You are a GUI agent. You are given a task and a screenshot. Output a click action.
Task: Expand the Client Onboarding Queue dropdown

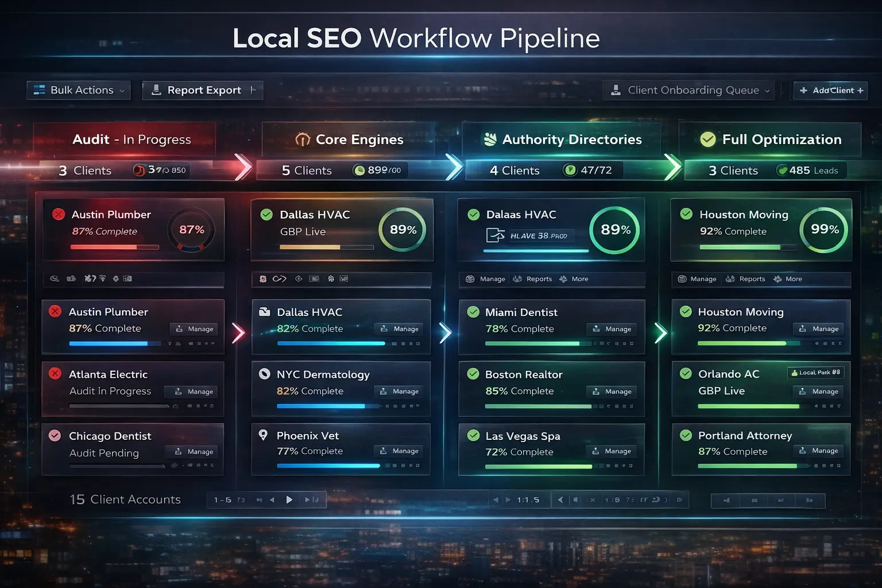click(x=688, y=90)
